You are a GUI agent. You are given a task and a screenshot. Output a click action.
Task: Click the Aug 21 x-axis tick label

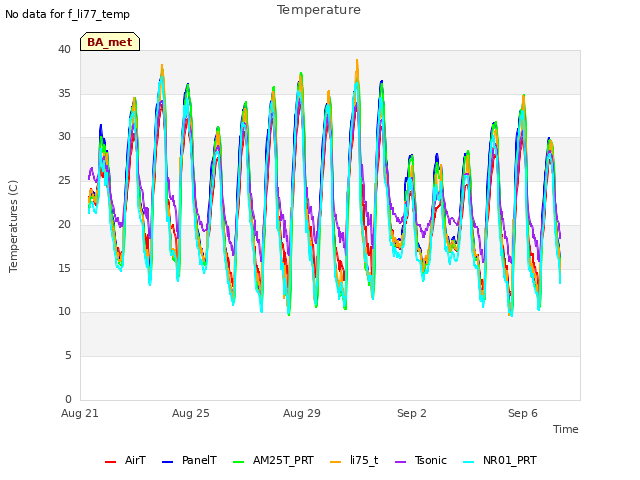(x=80, y=413)
